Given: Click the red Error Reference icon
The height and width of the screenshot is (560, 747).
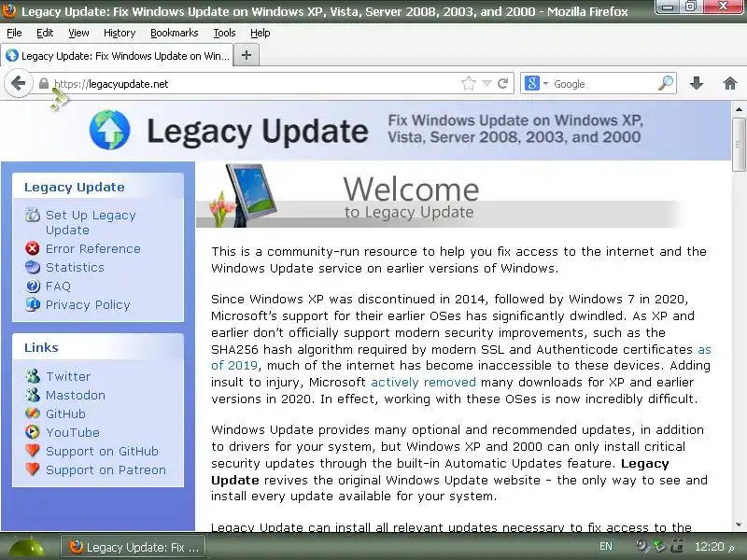Looking at the screenshot, I should click(x=33, y=248).
